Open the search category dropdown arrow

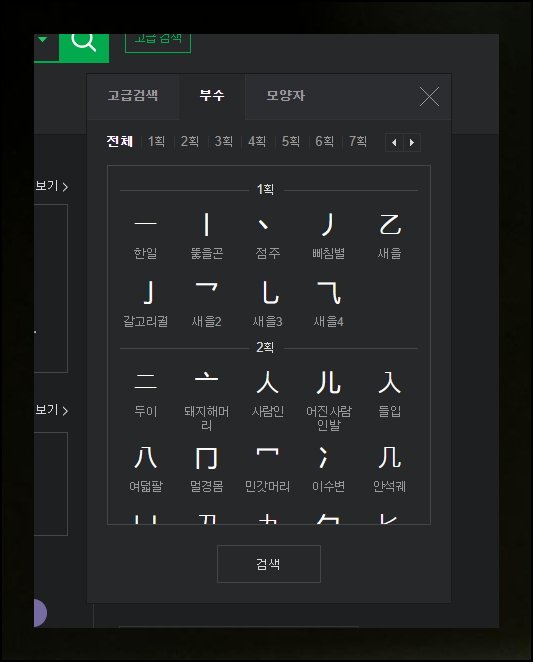click(x=43, y=40)
